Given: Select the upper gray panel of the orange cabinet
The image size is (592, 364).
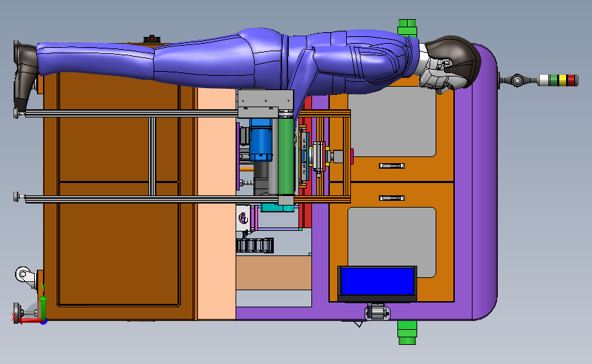Looking at the screenshot, I should click(x=392, y=124).
